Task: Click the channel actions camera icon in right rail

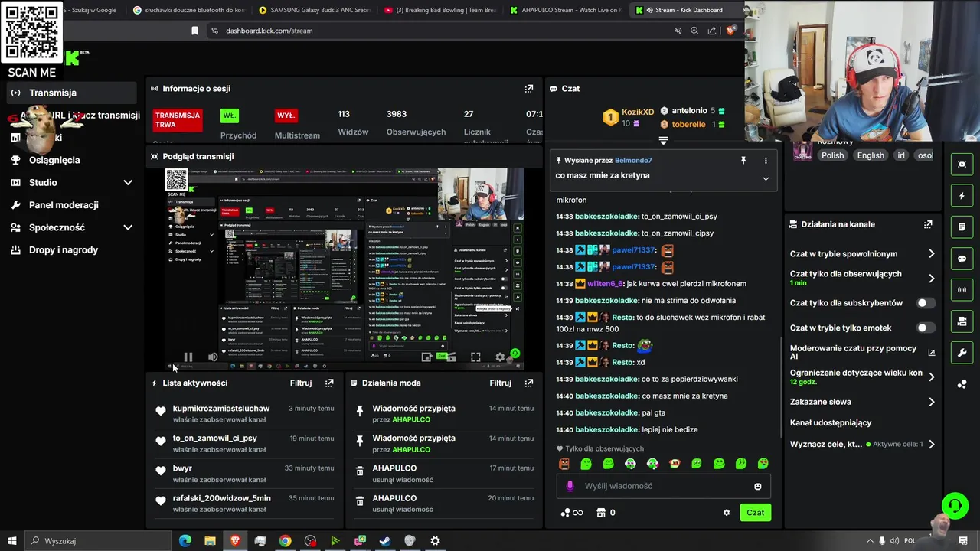Action: tap(962, 321)
